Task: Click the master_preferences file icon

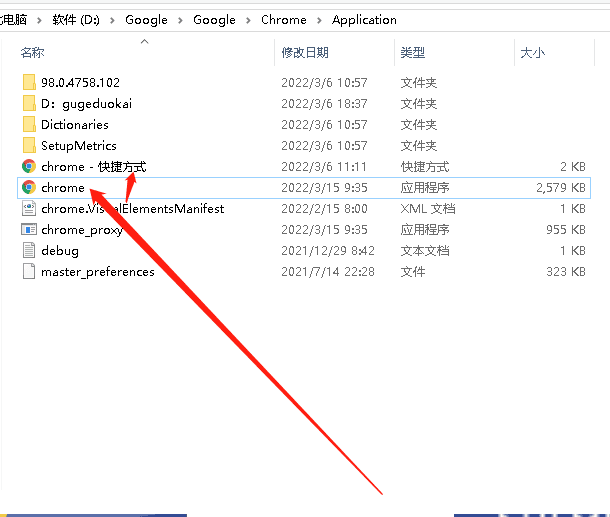Action: [x=29, y=272]
